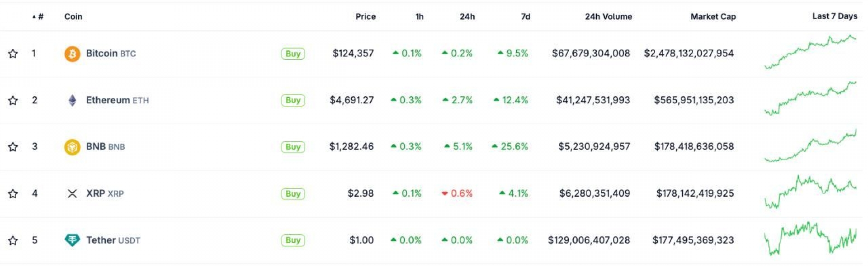The image size is (868, 266).
Task: Star the XRP row as favorite
Action: tap(13, 194)
